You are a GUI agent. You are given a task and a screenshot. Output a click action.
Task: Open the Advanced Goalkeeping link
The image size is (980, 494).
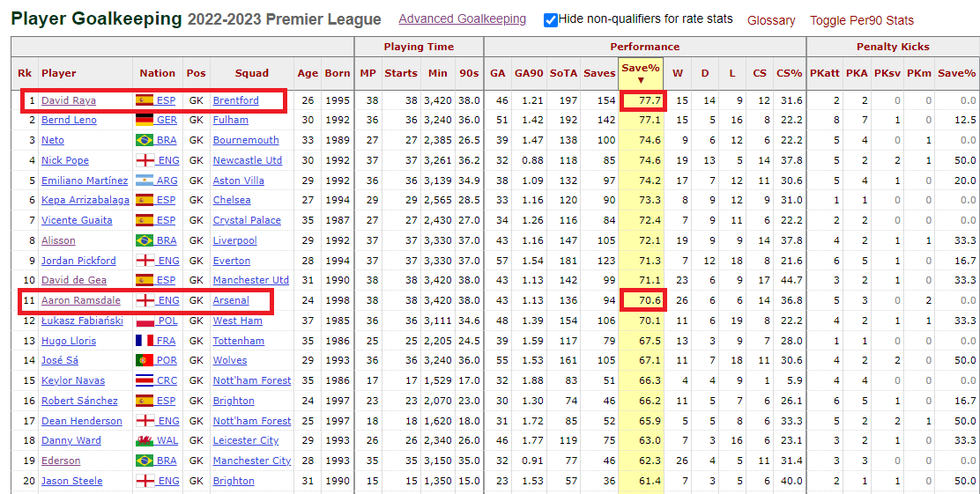[463, 18]
